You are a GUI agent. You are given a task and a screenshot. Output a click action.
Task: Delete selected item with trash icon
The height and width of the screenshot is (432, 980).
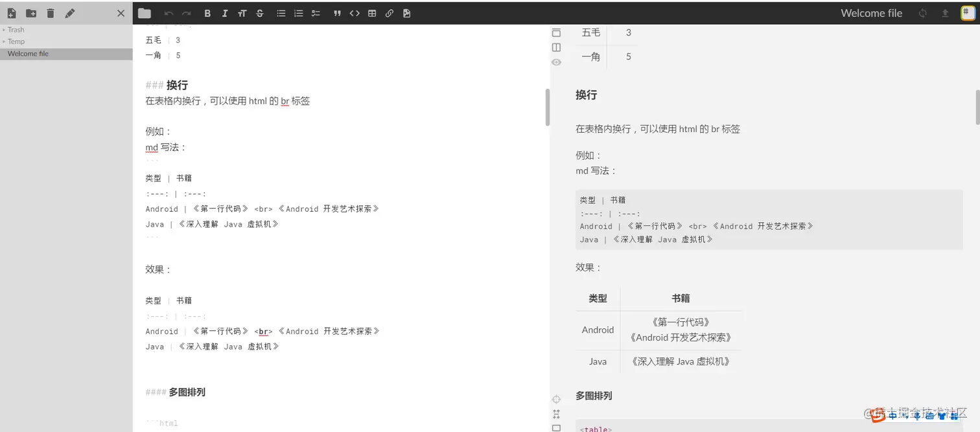[51, 13]
